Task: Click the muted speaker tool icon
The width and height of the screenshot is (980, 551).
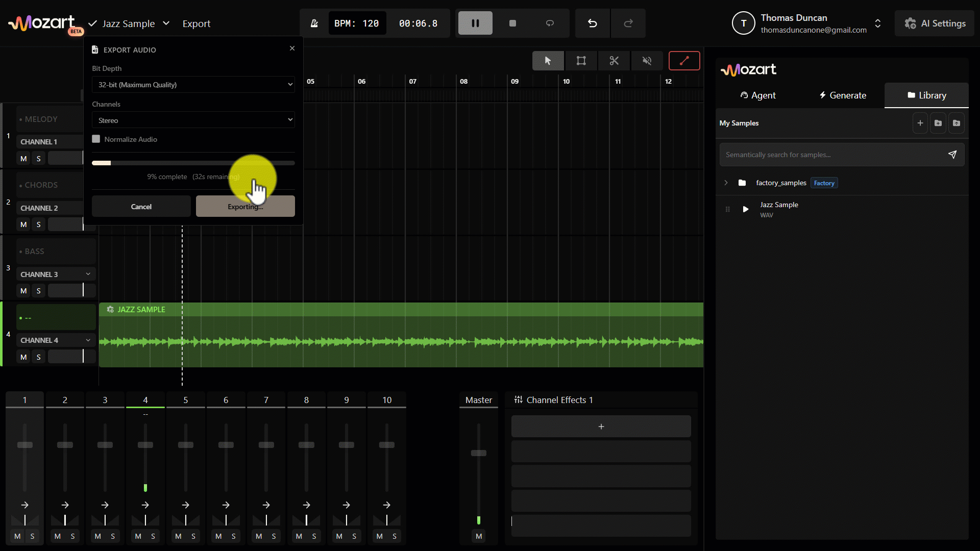Action: point(647,61)
